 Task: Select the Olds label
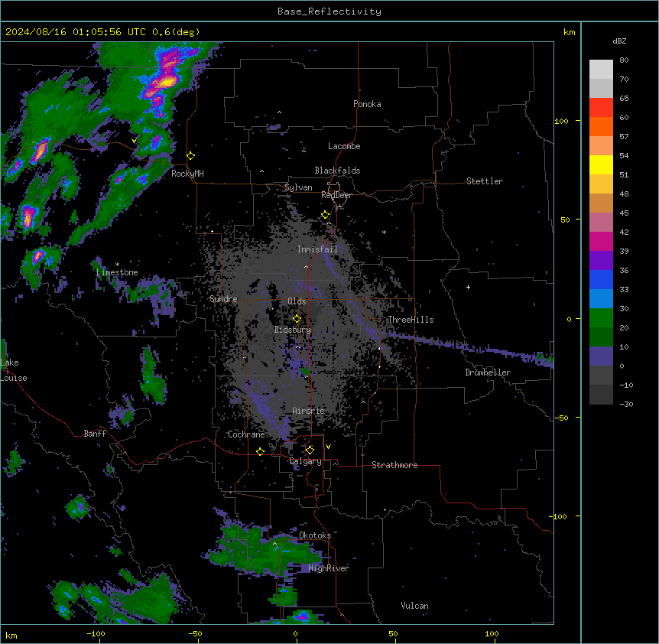tap(297, 301)
